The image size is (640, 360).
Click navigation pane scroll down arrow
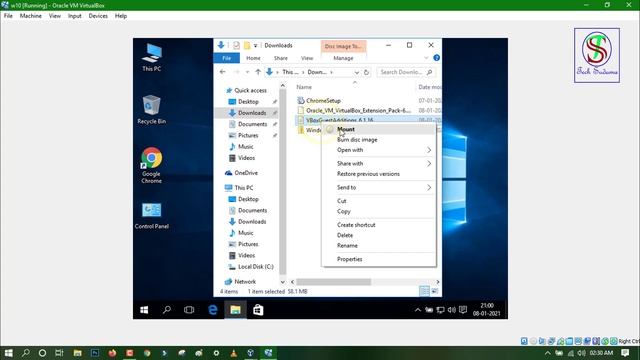[282, 282]
